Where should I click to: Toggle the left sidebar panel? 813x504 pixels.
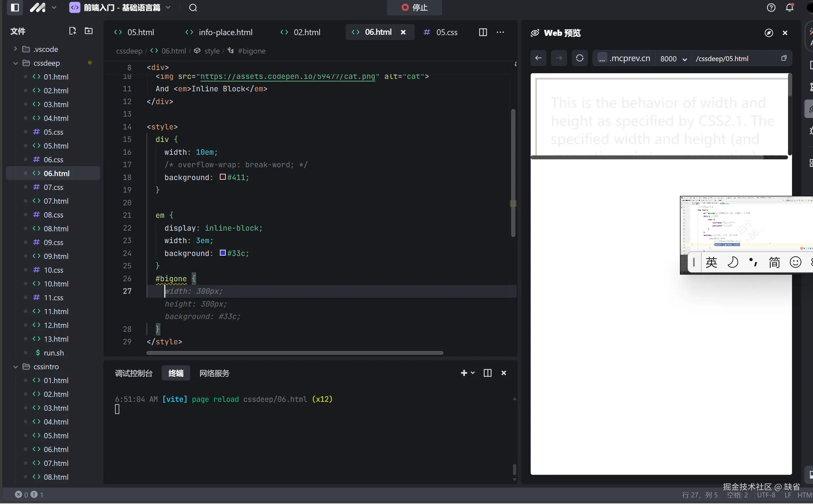pyautogui.click(x=15, y=7)
